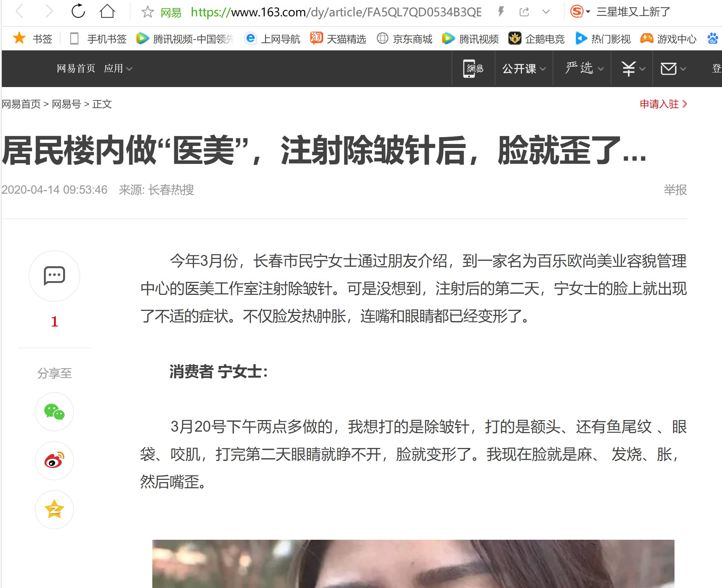Open 企鹅电竞 bookmark
The image size is (722, 588).
[537, 38]
